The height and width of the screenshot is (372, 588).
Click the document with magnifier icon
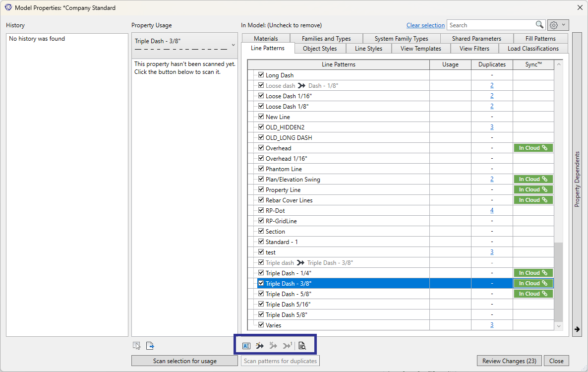pos(302,346)
